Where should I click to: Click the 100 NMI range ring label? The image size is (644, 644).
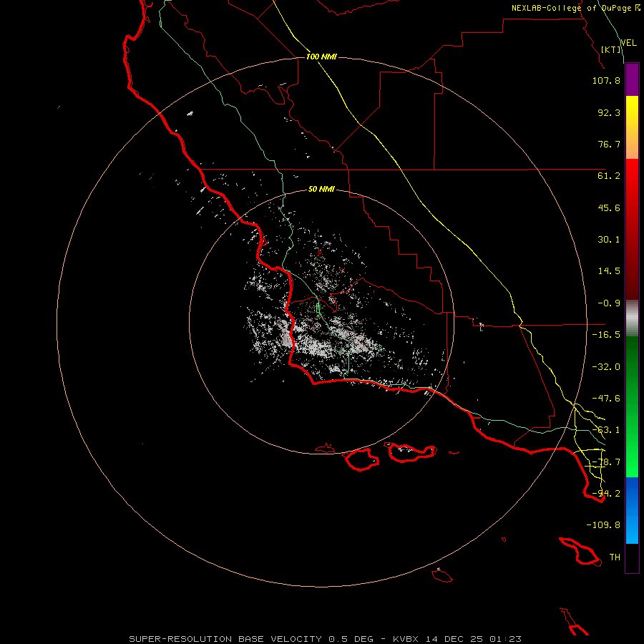tap(321, 57)
